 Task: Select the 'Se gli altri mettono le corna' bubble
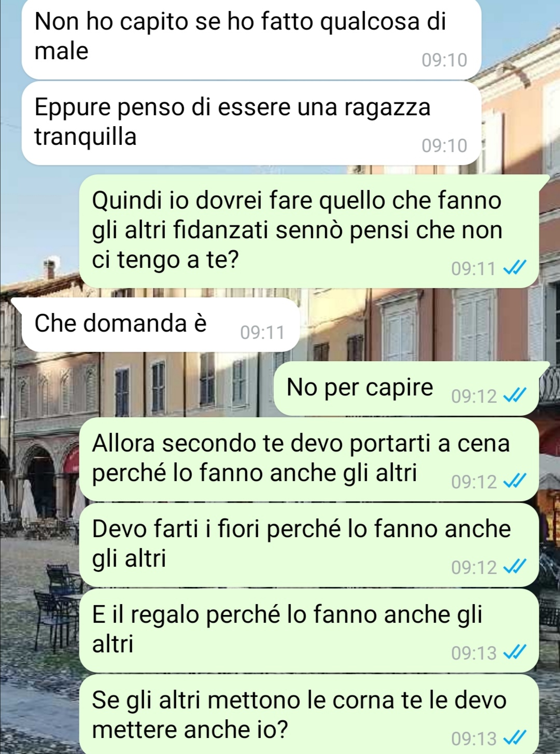pyautogui.click(x=309, y=714)
